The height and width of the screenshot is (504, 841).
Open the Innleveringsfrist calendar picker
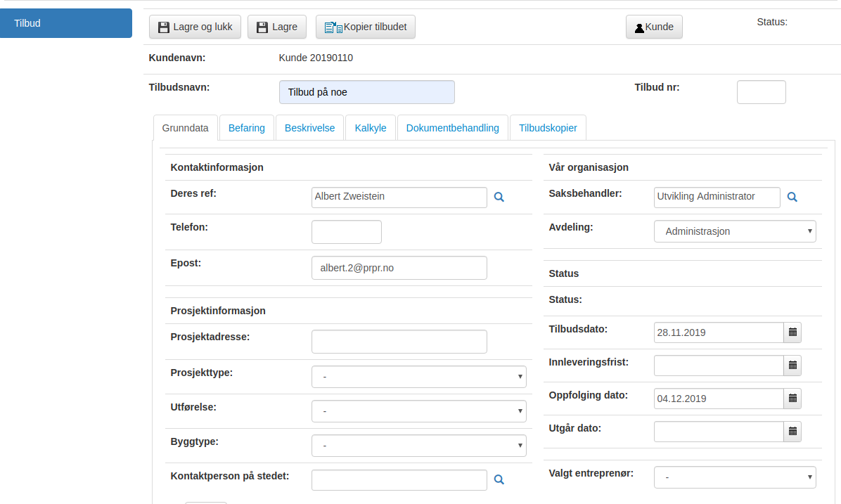pos(792,366)
